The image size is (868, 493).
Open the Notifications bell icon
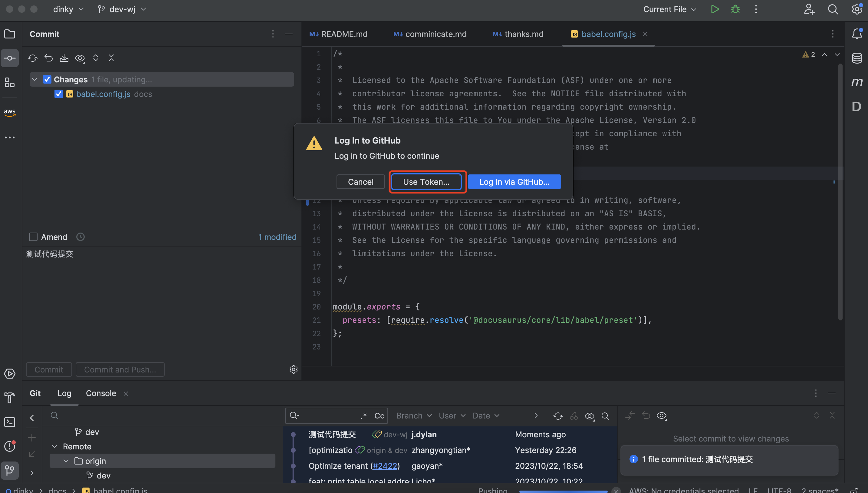click(857, 34)
